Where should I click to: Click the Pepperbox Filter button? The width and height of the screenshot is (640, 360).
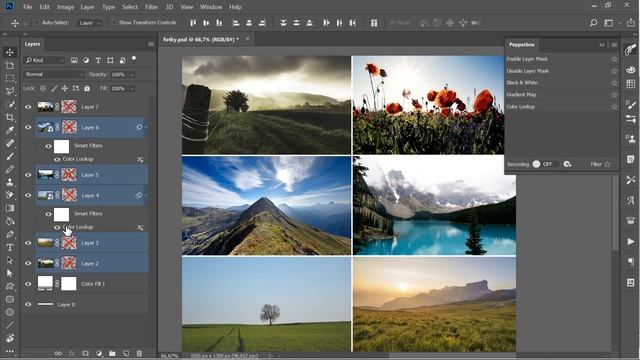click(600, 164)
